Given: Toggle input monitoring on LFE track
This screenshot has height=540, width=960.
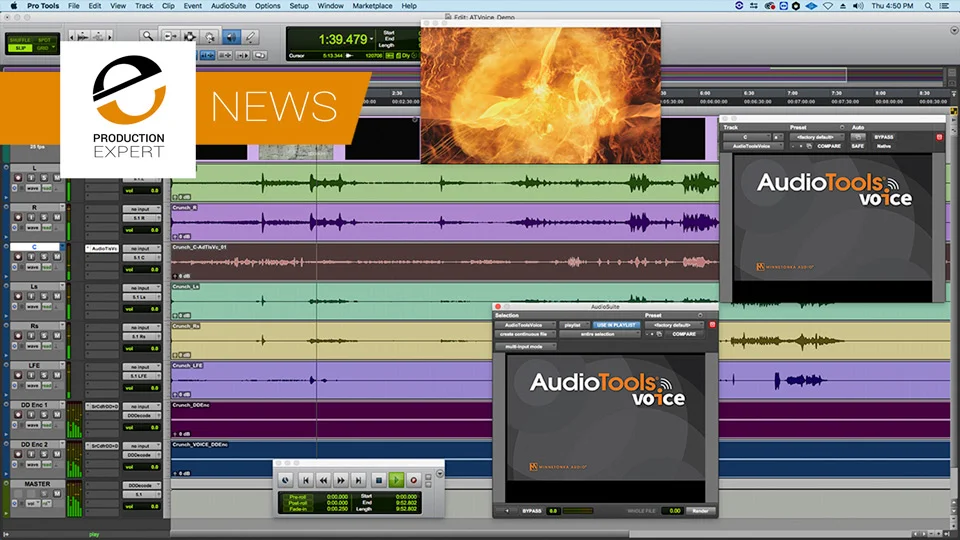Looking at the screenshot, I should click(x=31, y=375).
